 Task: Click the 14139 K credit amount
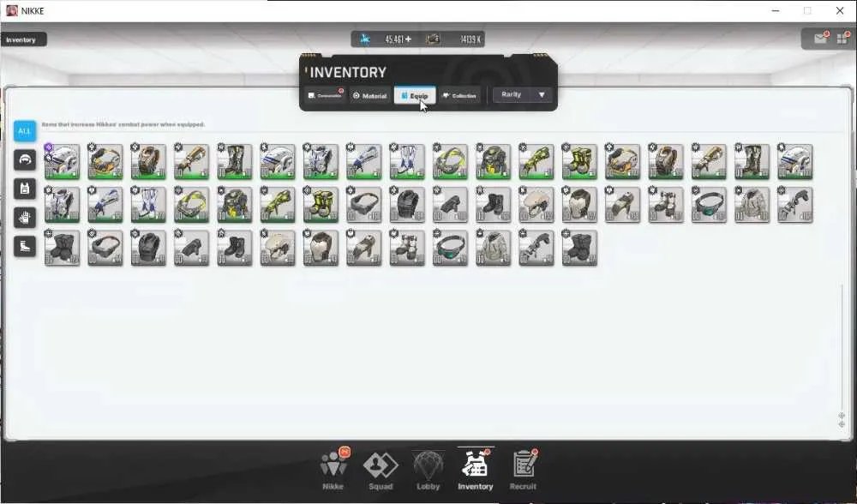(470, 39)
